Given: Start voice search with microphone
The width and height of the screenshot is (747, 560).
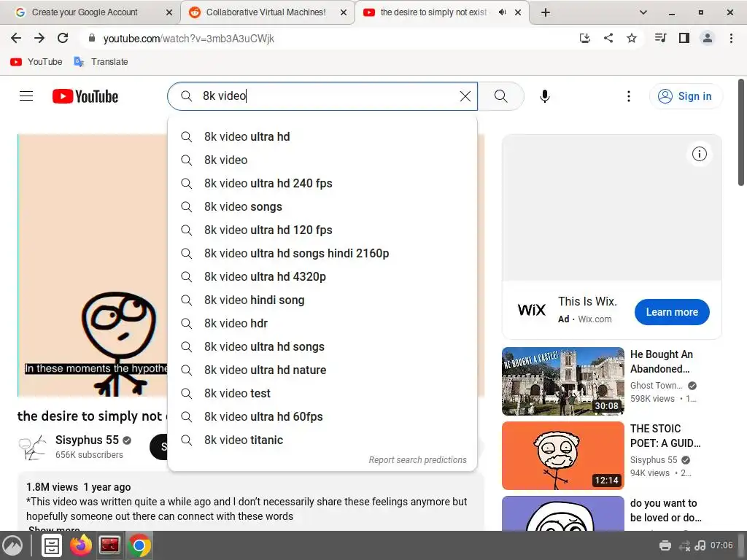Looking at the screenshot, I should tap(544, 96).
